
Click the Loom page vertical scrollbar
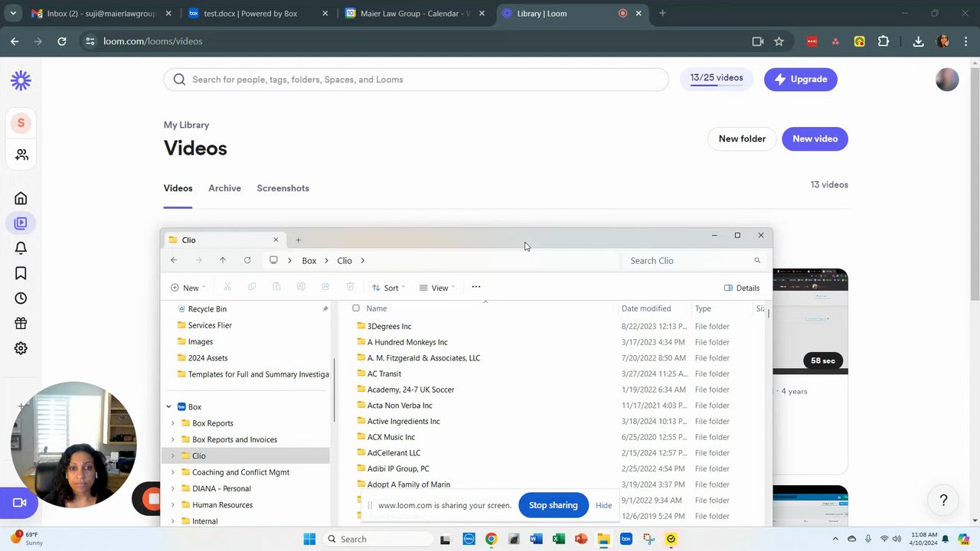pyautogui.click(x=975, y=184)
